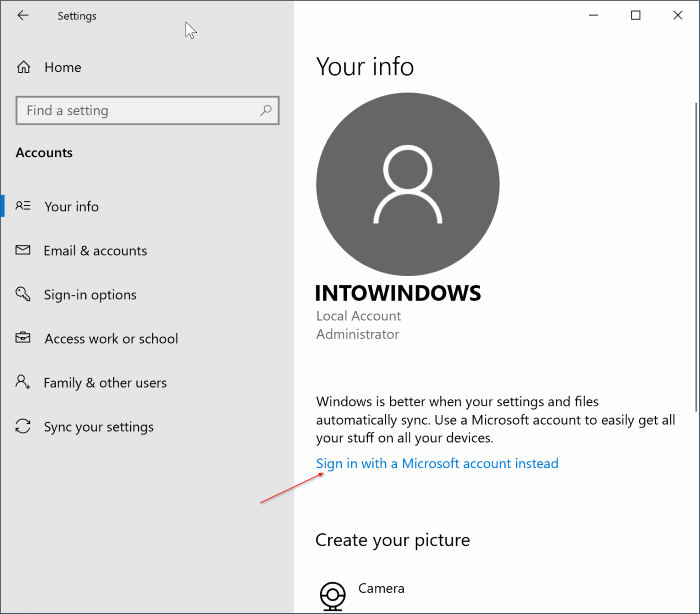Close the Settings window
Viewport: 700px width, 614px height.
[x=678, y=15]
